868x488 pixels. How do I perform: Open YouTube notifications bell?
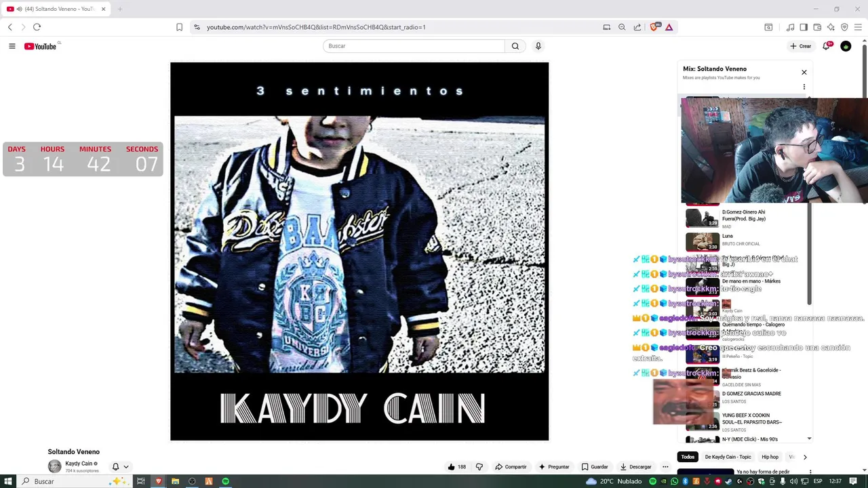pos(827,46)
